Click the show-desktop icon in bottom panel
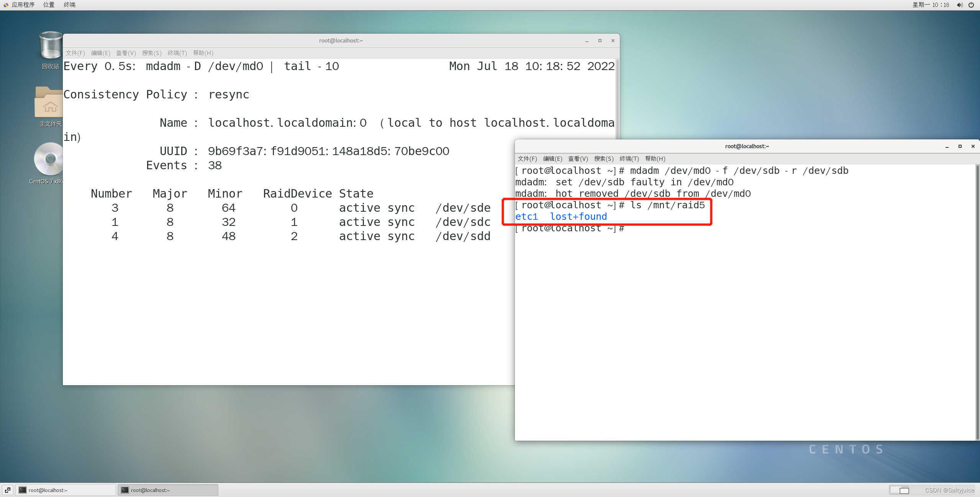 click(8, 490)
